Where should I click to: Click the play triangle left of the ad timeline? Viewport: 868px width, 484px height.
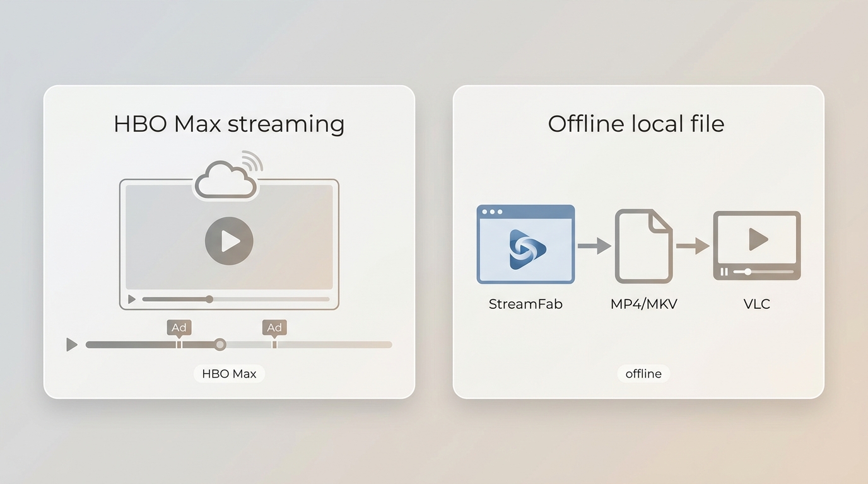[x=72, y=345]
